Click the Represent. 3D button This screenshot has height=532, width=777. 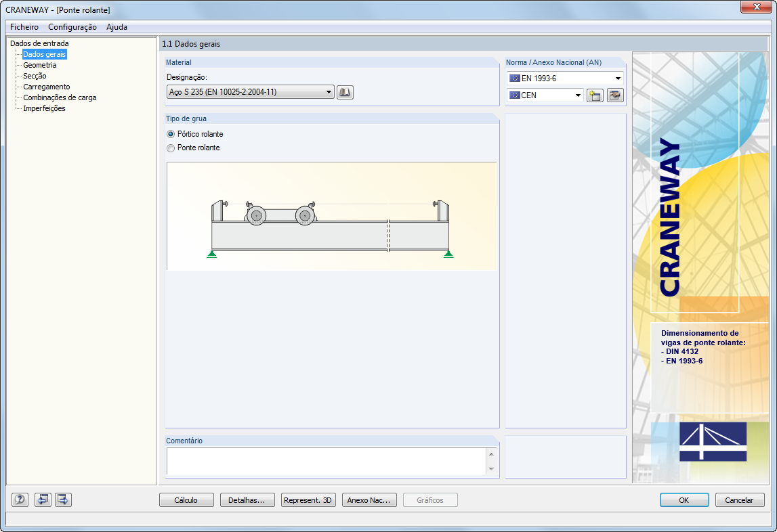click(308, 500)
